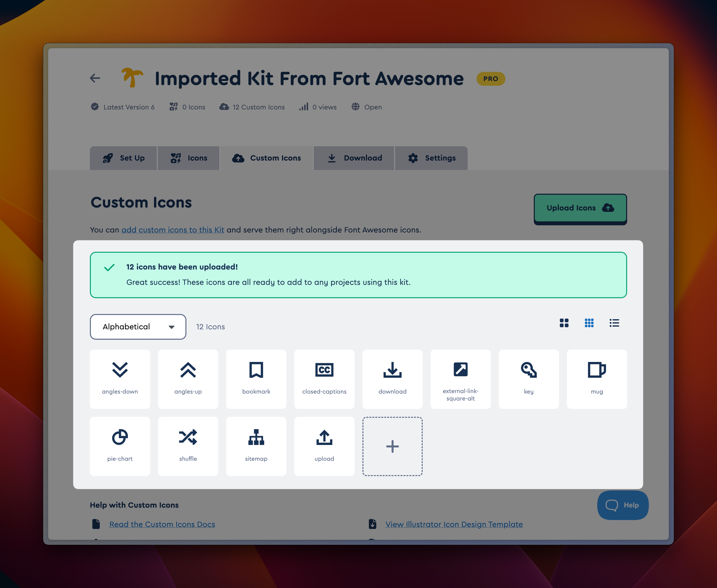Switch to the Download tab
The width and height of the screenshot is (717, 588).
click(354, 158)
